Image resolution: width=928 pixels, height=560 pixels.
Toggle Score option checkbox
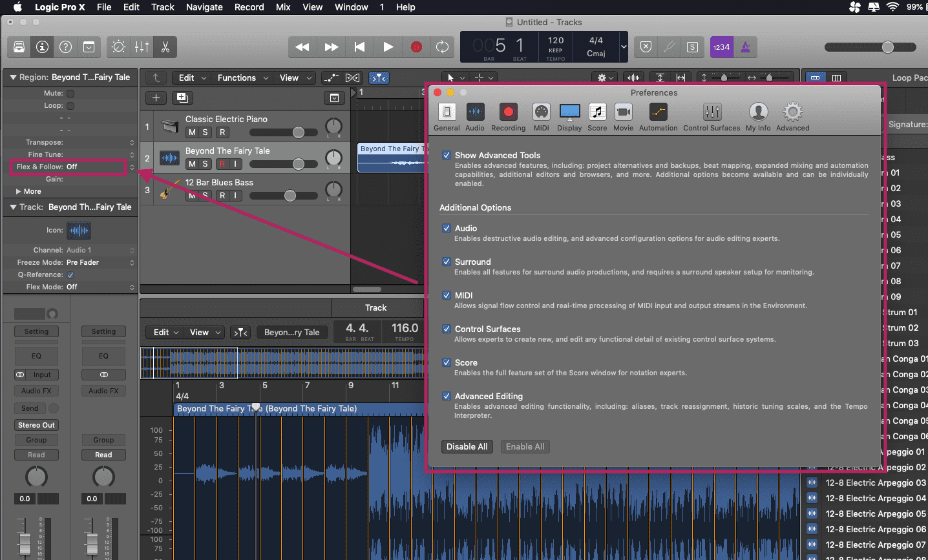447,362
